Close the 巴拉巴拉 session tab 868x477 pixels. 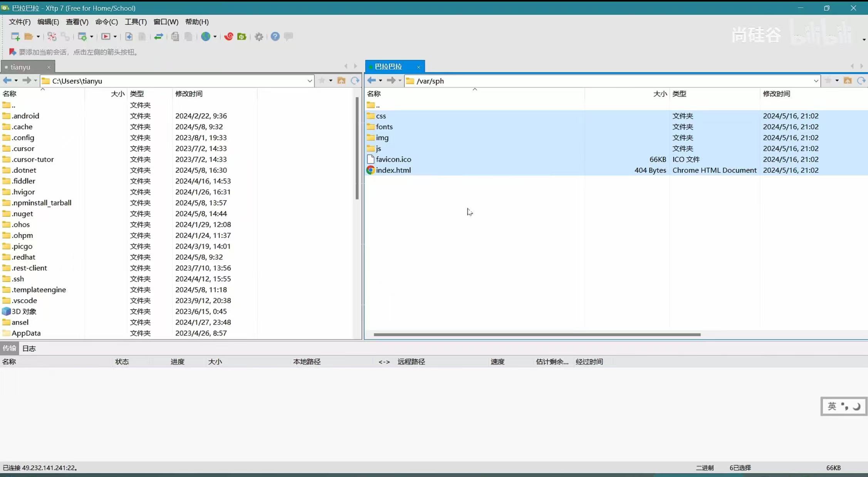(x=418, y=67)
